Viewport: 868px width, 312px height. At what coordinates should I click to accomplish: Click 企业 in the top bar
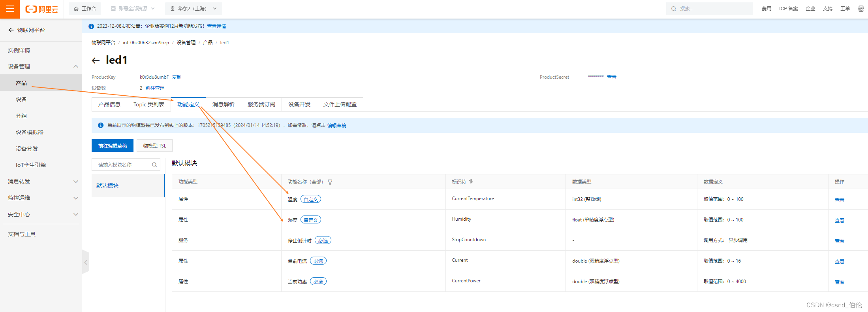tap(810, 9)
